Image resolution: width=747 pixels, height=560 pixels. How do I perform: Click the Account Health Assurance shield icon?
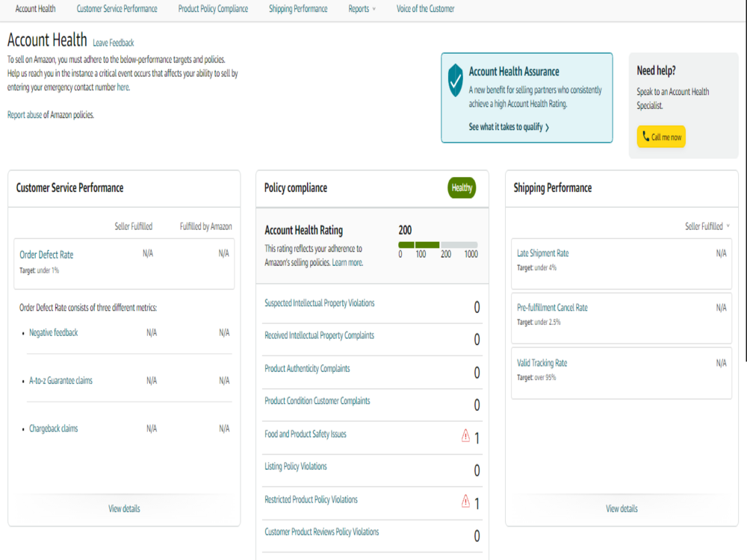pyautogui.click(x=456, y=80)
